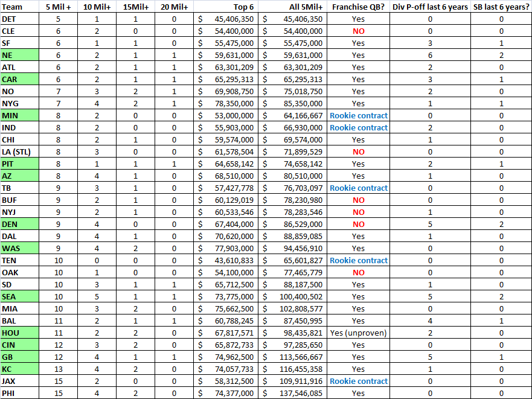Screen dimensions: 532x399
Task: Select the red 'NO' Franchise QB cell for DEN
Action: 358,225
